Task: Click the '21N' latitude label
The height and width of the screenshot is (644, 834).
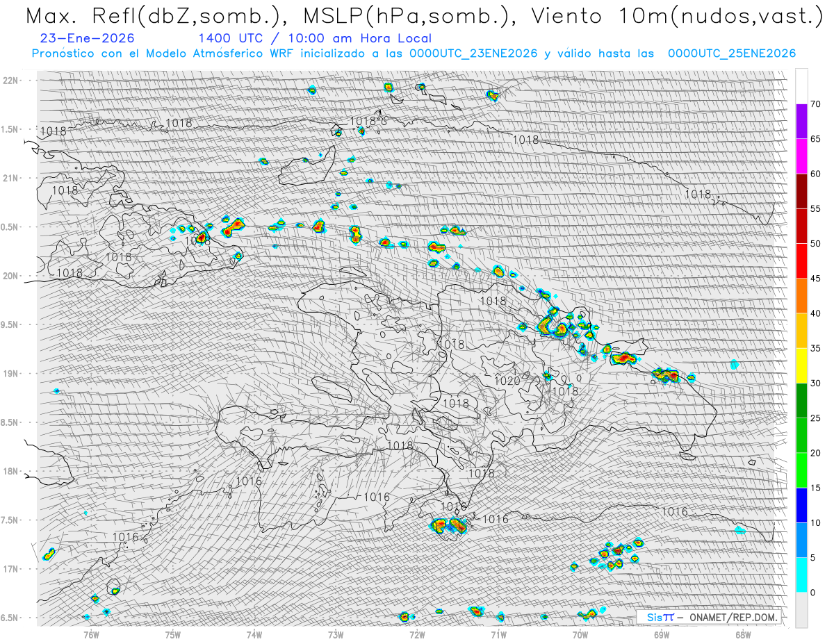Action: click(x=10, y=178)
